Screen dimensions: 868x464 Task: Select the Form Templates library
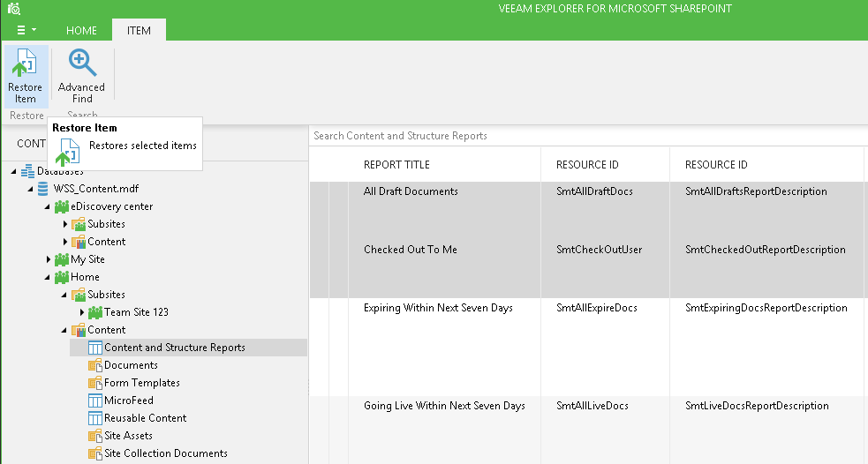click(x=141, y=383)
